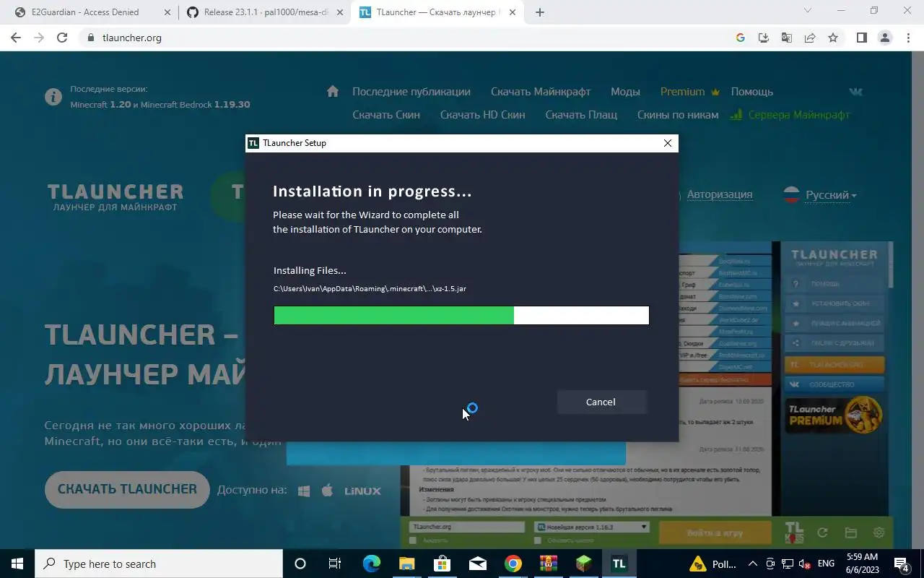Open File Explorer from taskbar

pyautogui.click(x=407, y=564)
